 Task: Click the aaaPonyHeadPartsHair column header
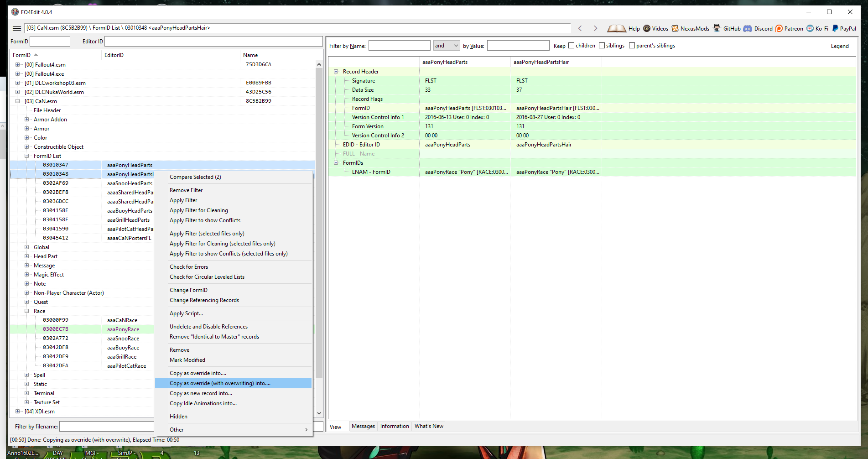556,62
